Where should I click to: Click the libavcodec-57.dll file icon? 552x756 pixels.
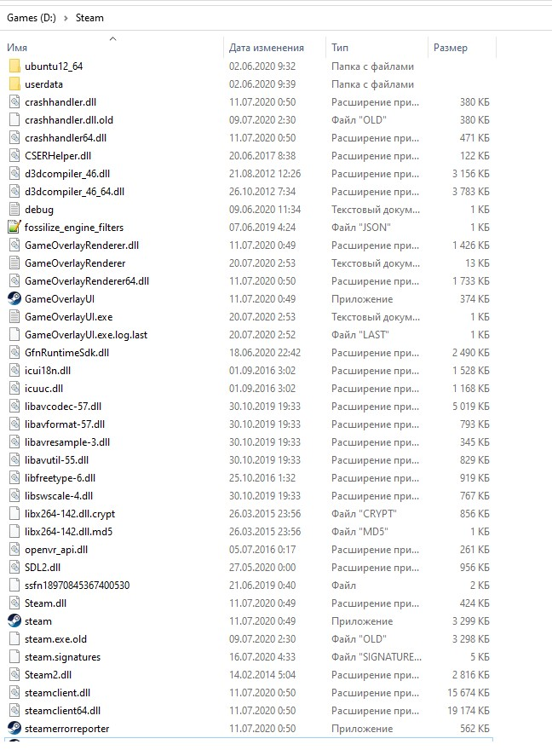(x=15, y=406)
